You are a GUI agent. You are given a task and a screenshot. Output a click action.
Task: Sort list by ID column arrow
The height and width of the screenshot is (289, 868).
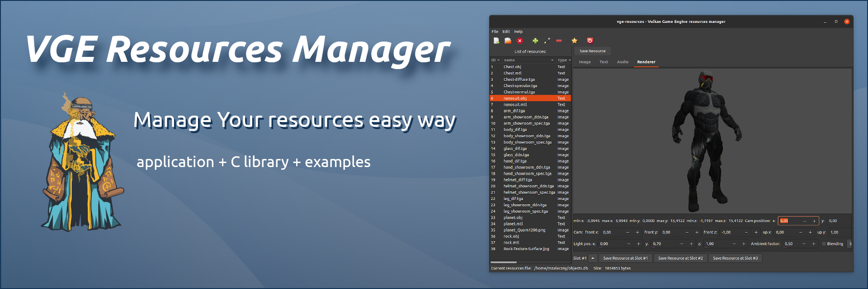(499, 60)
